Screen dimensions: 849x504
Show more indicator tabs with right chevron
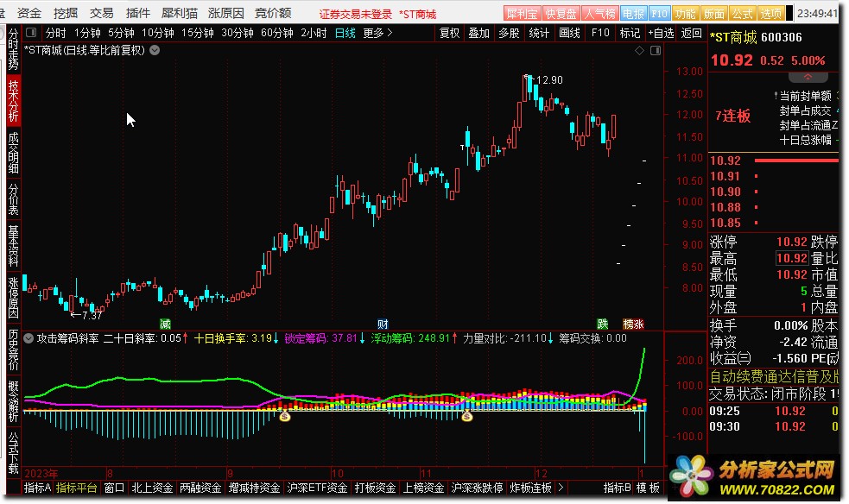tap(561, 488)
